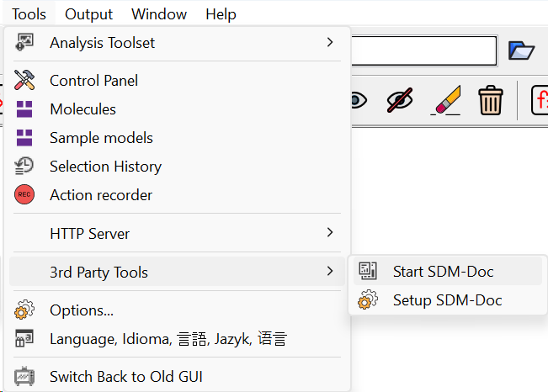The image size is (548, 392).
Task: Click the purple Sample models icon
Action: pyautogui.click(x=24, y=138)
